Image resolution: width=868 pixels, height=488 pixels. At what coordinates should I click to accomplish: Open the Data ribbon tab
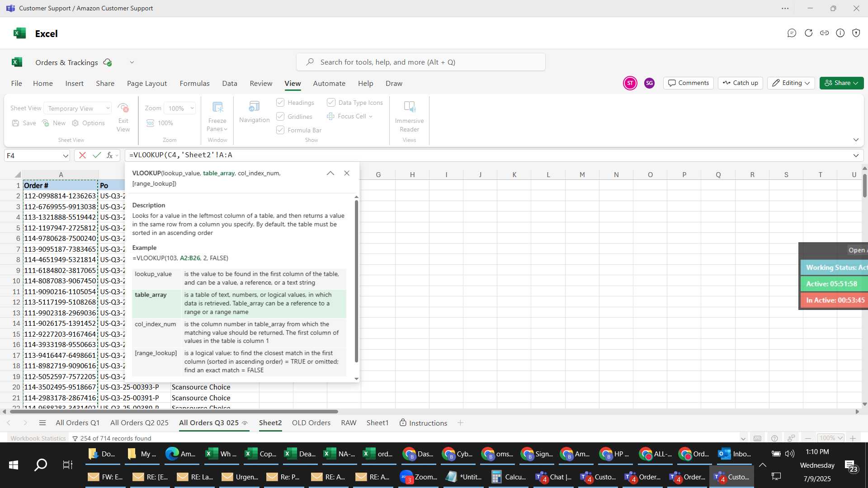tap(230, 84)
